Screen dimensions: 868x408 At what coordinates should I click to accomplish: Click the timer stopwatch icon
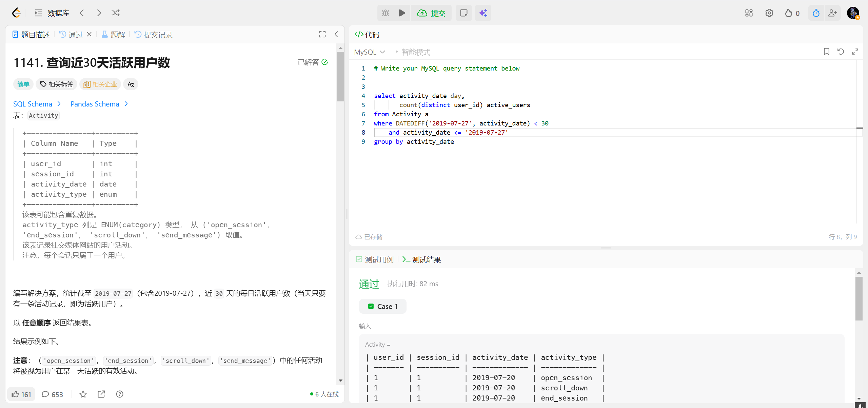pyautogui.click(x=816, y=13)
